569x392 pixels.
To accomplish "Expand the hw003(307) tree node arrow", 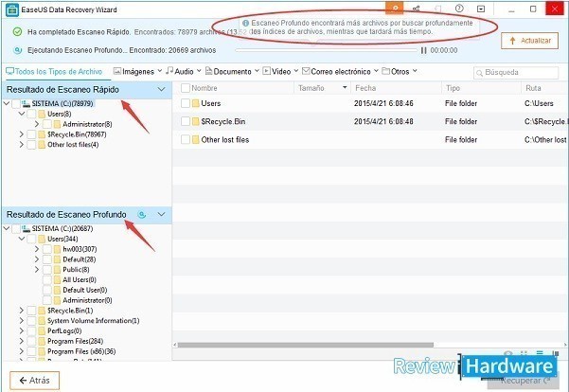I will click(37, 249).
